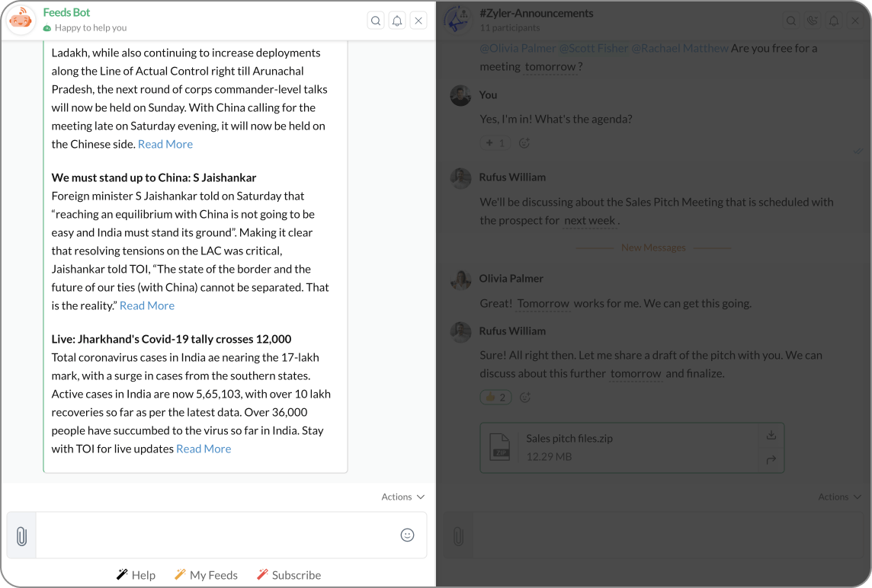The height and width of the screenshot is (588, 872).
Task: Open Read More link for Covid-19 article
Action: (204, 449)
